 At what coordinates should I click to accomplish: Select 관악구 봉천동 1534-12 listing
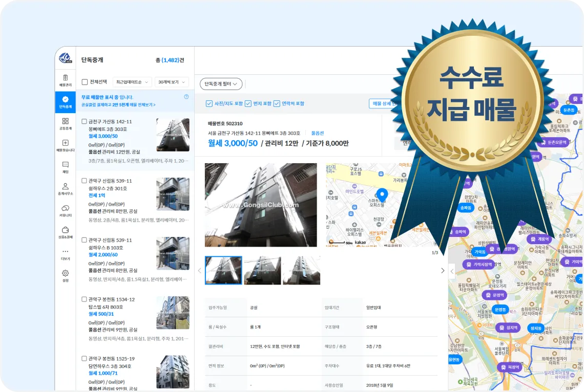(111, 299)
